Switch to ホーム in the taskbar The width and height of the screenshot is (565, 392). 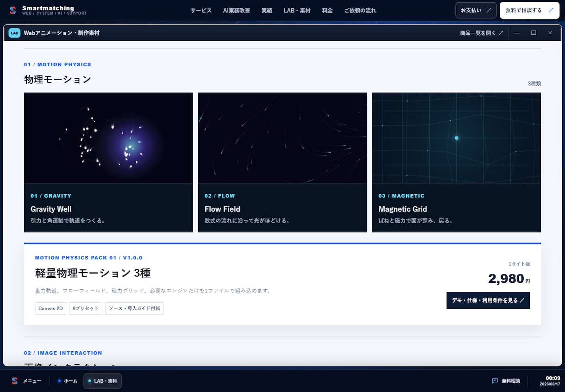pyautogui.click(x=68, y=381)
